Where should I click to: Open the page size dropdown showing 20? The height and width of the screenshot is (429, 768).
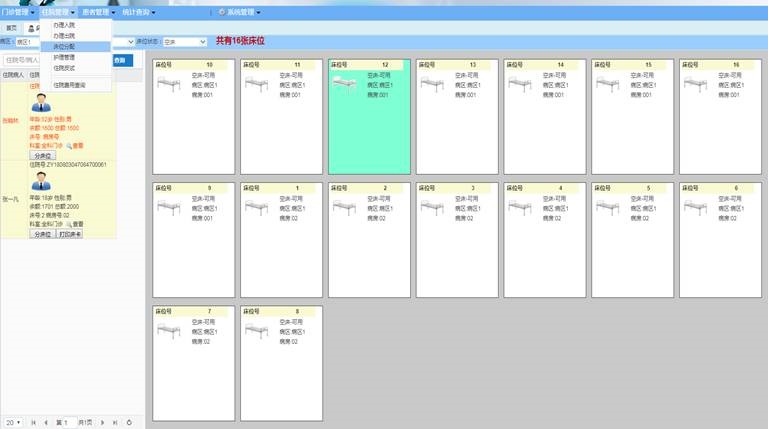point(13,422)
